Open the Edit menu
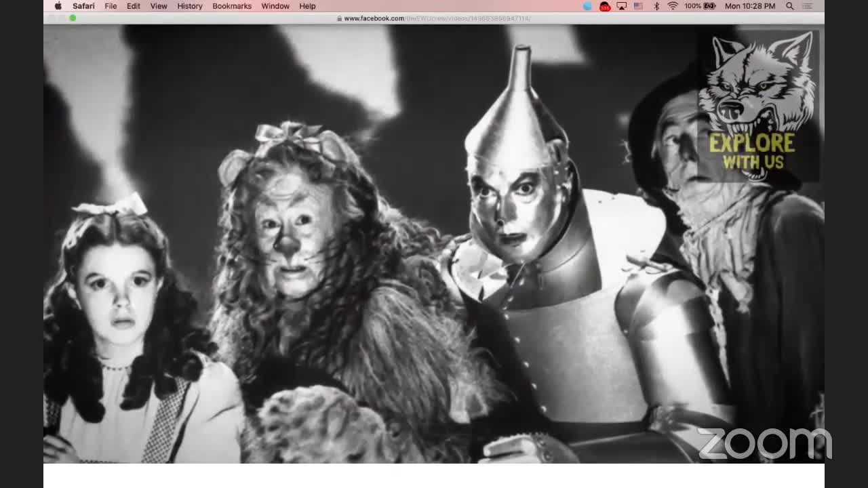 pos(134,6)
